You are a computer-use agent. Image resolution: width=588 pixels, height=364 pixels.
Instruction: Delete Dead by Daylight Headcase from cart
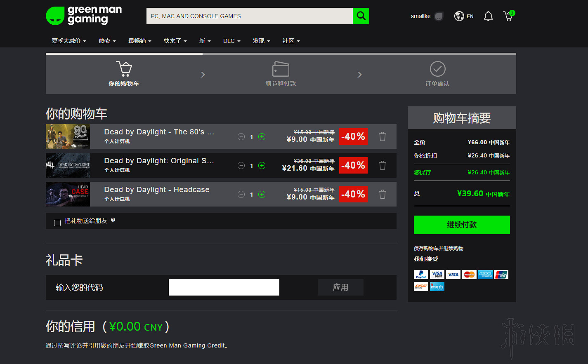point(383,194)
